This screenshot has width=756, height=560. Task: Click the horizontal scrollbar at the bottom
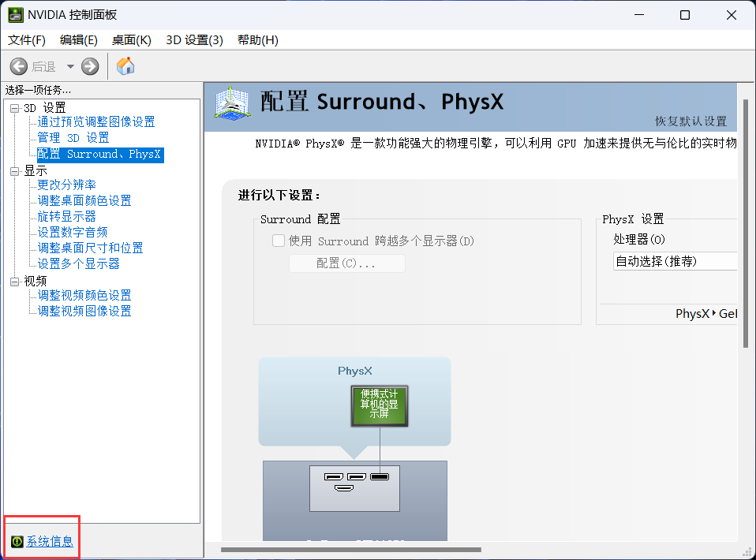[351, 550]
